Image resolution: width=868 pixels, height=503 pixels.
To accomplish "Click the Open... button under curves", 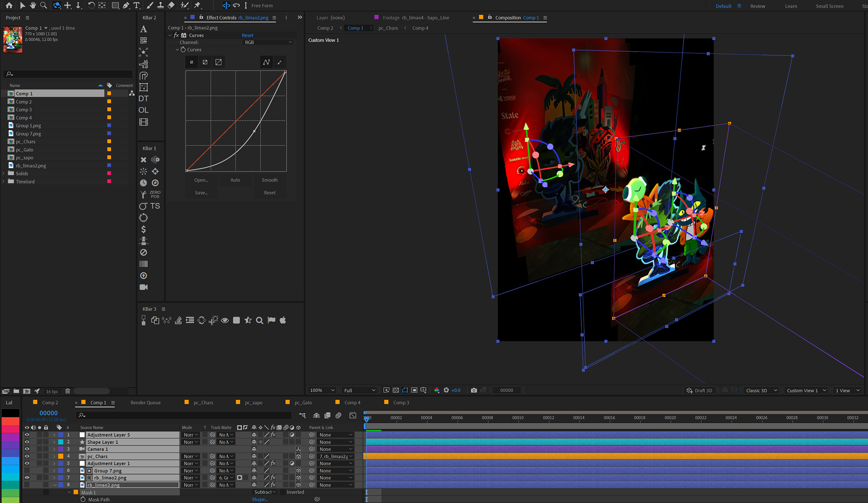I will pos(201,180).
